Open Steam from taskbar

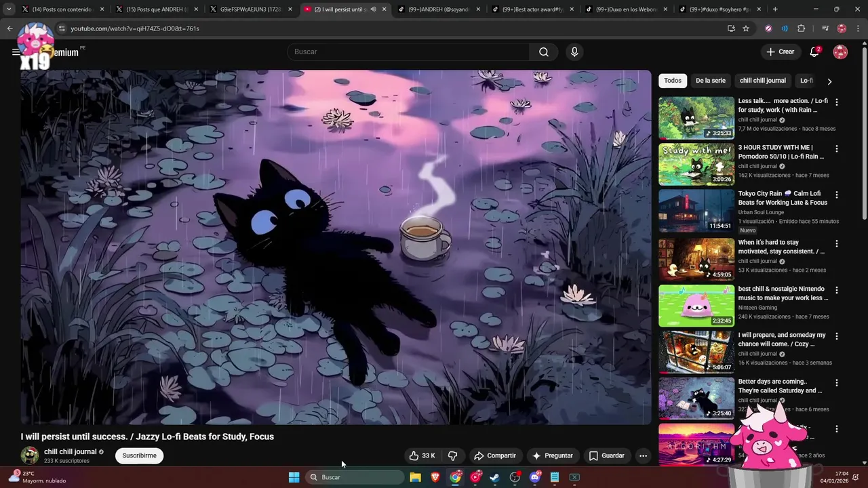point(495,477)
